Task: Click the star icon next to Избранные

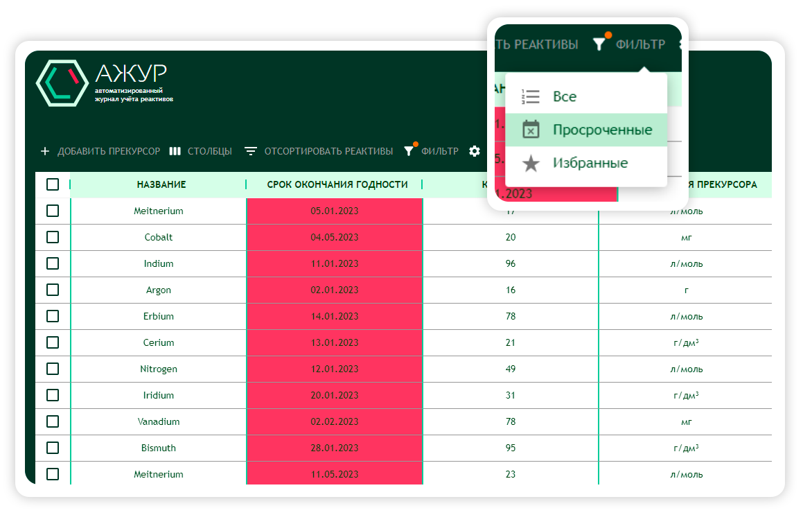Action: [531, 164]
